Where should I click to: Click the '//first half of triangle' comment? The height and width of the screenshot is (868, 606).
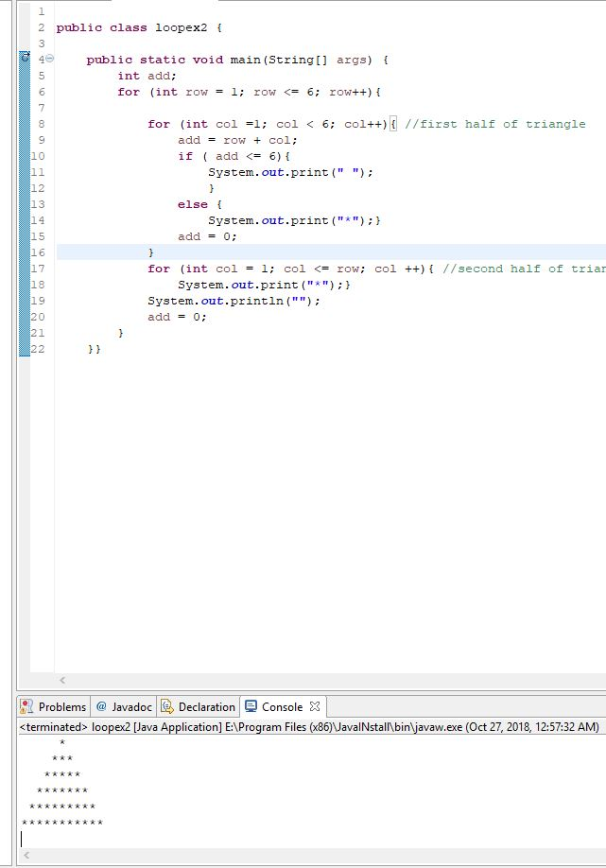pyautogui.click(x=494, y=124)
